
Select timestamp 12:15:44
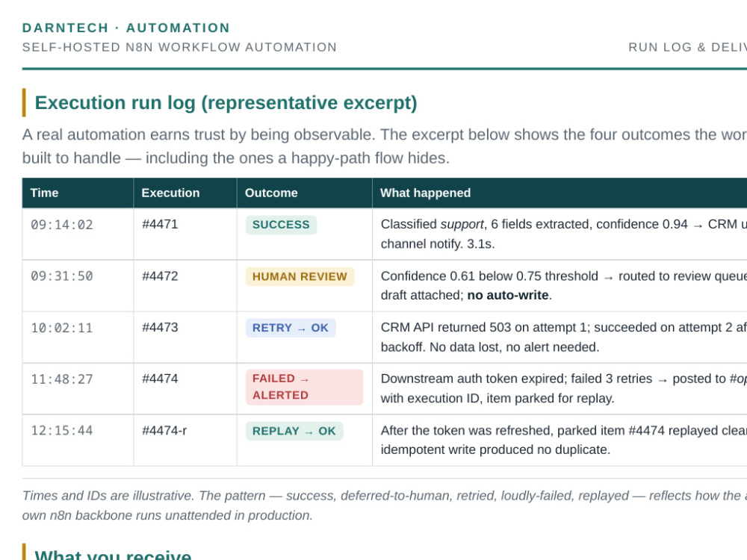[x=62, y=431]
